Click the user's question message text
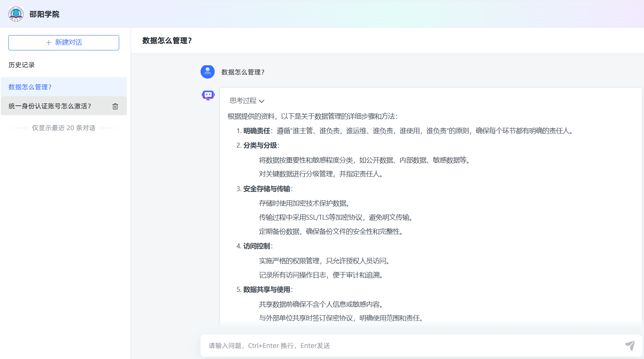This screenshot has width=644, height=359. click(x=243, y=72)
